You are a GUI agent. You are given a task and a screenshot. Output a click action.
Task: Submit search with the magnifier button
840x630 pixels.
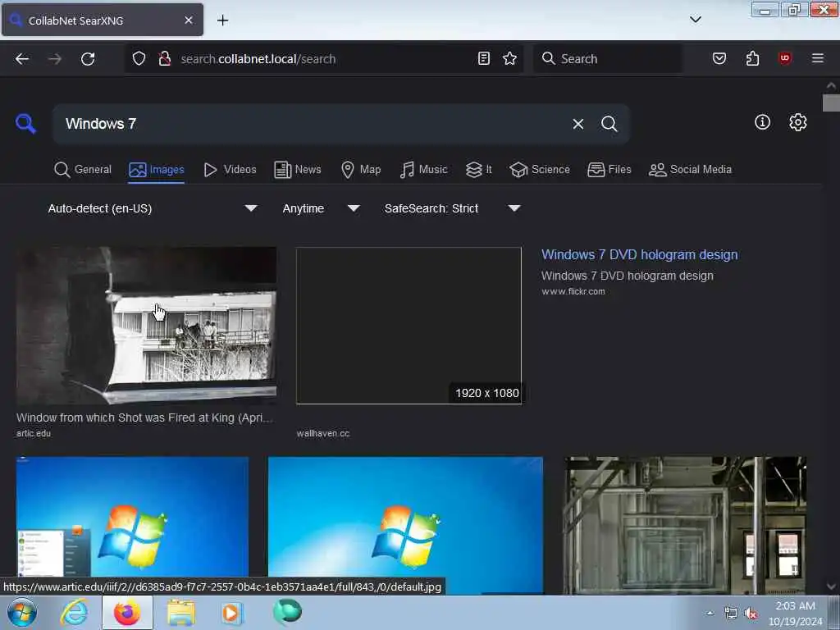pyautogui.click(x=609, y=125)
